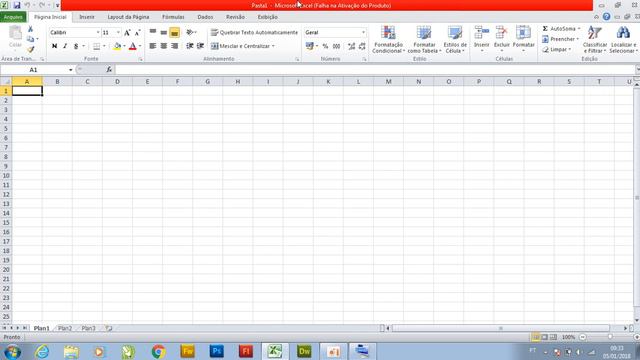This screenshot has width=640, height=360.
Task: Open Classificar e Filtrar menu
Action: pos(595,39)
